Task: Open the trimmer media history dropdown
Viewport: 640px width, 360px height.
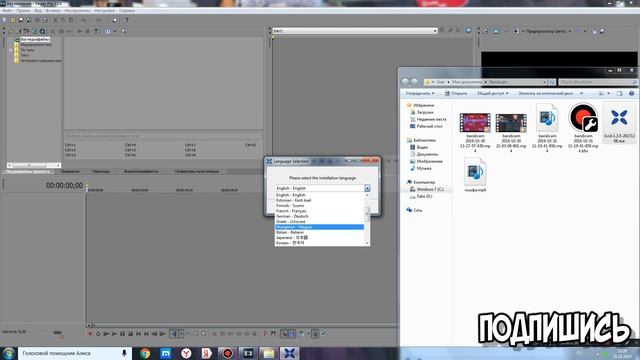Action: [435, 31]
